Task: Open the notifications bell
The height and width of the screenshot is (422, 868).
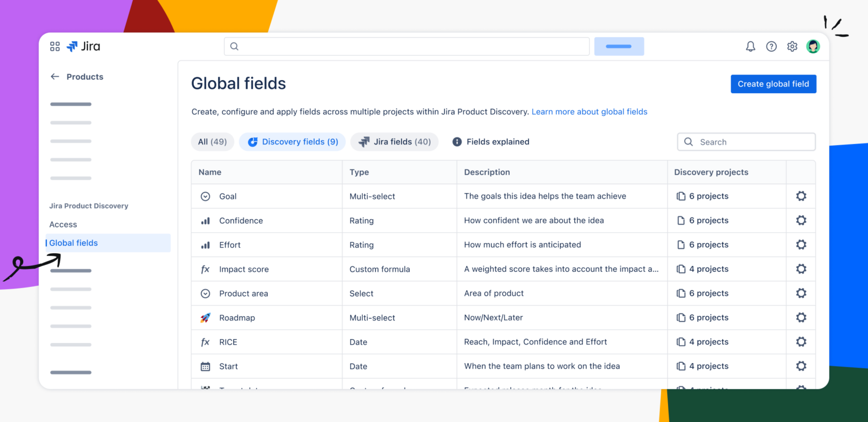Action: (750, 46)
